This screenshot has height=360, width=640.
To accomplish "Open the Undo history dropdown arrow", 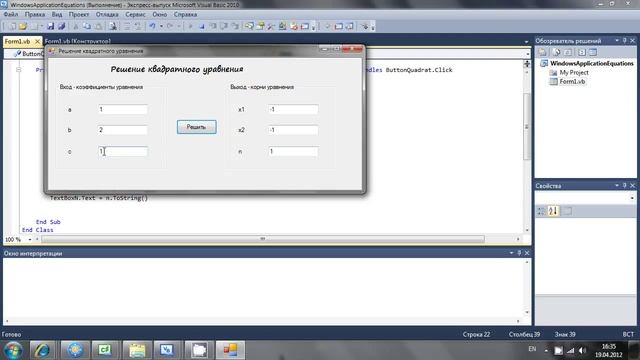I will [x=161, y=27].
